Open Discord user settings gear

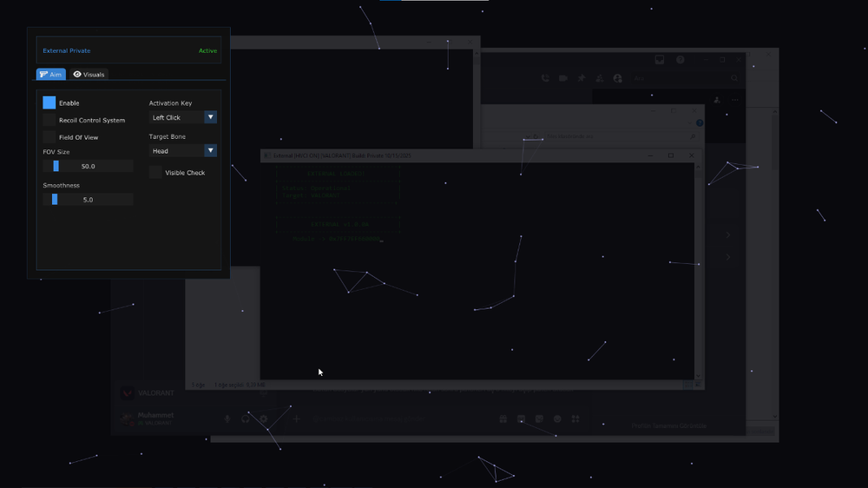pos(264,419)
